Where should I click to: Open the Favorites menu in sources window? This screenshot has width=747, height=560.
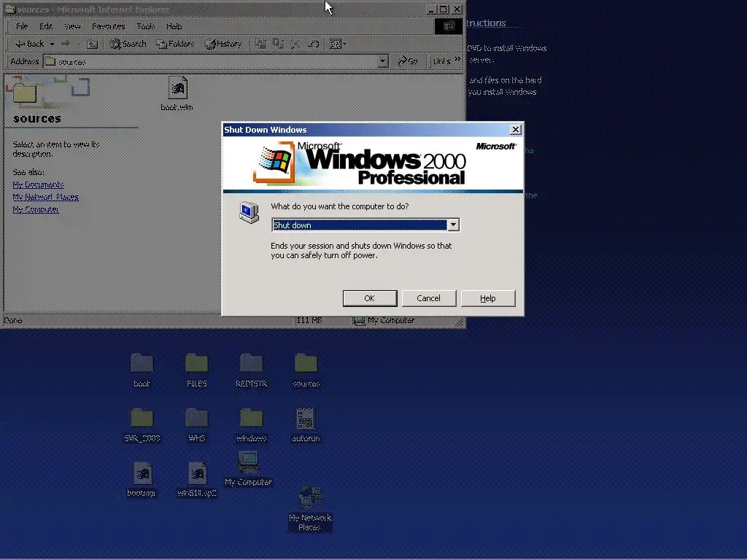(x=109, y=26)
